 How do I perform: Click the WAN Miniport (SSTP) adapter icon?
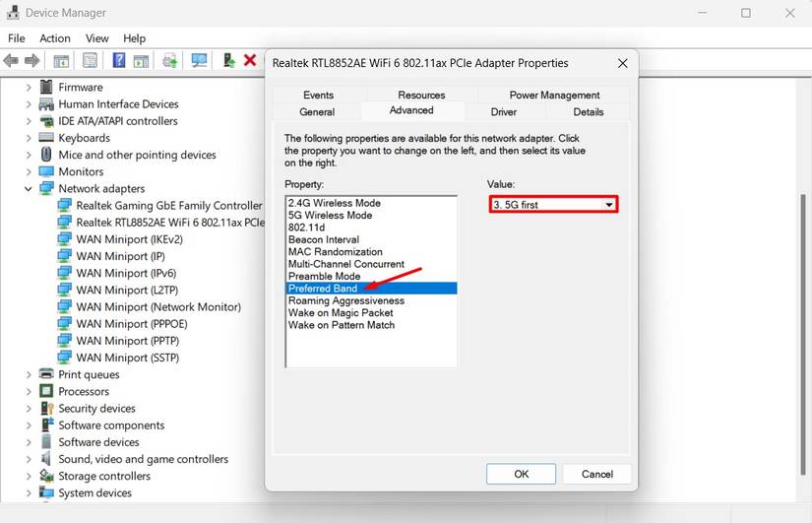(x=64, y=358)
